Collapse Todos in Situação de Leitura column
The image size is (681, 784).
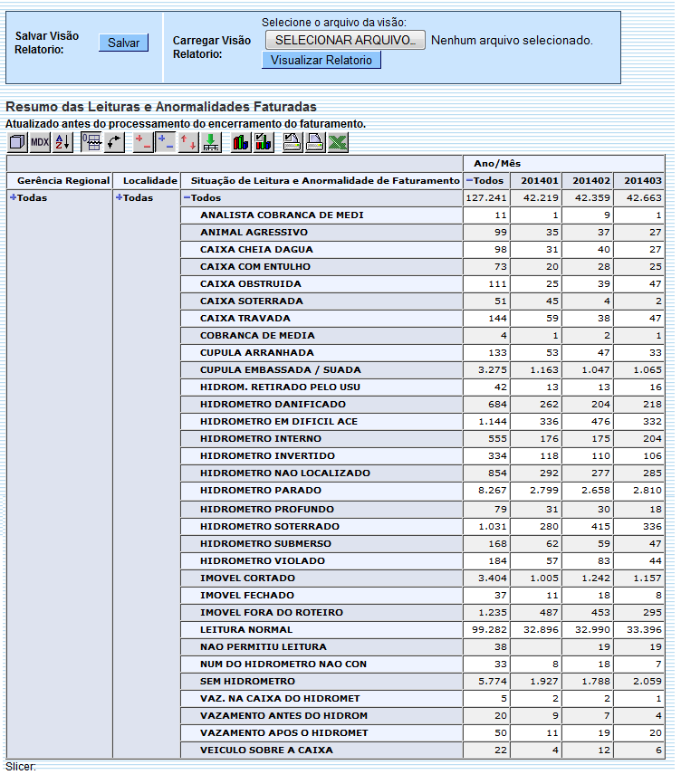(187, 197)
